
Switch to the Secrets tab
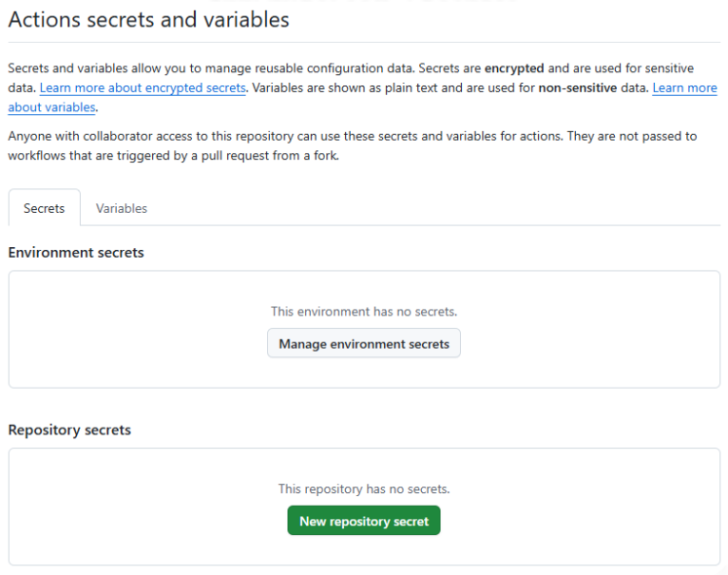44,208
